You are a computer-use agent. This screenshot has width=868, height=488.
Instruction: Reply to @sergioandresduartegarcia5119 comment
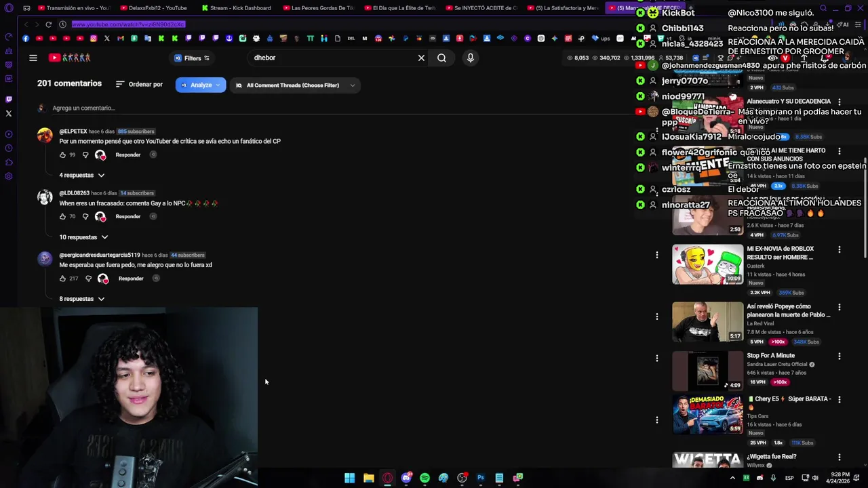pos(131,279)
